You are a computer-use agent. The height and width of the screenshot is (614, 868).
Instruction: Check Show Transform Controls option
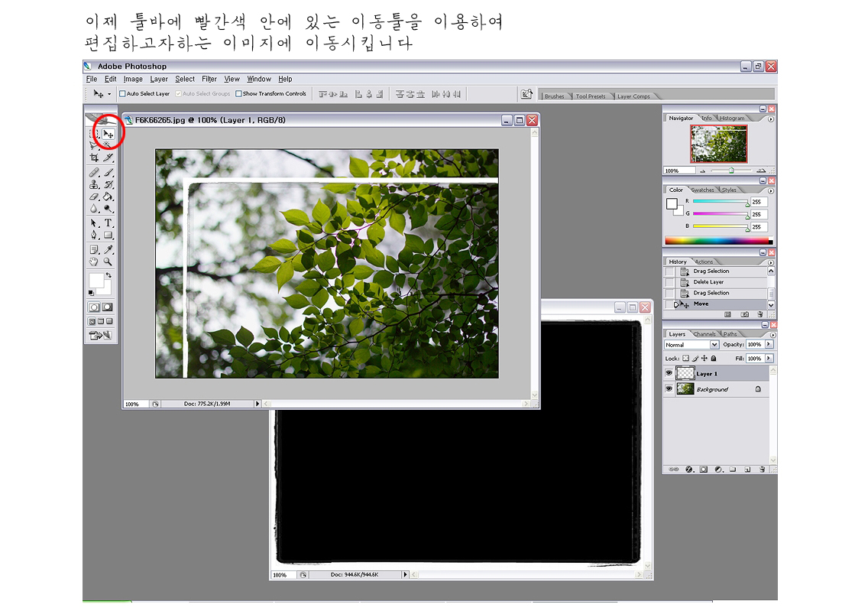click(238, 94)
